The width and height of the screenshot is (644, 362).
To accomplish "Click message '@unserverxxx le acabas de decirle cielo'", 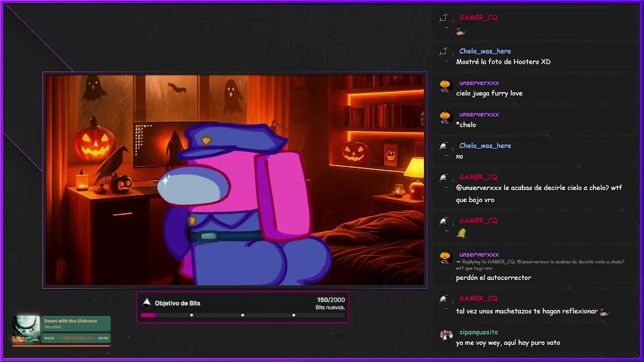I will 539,194.
